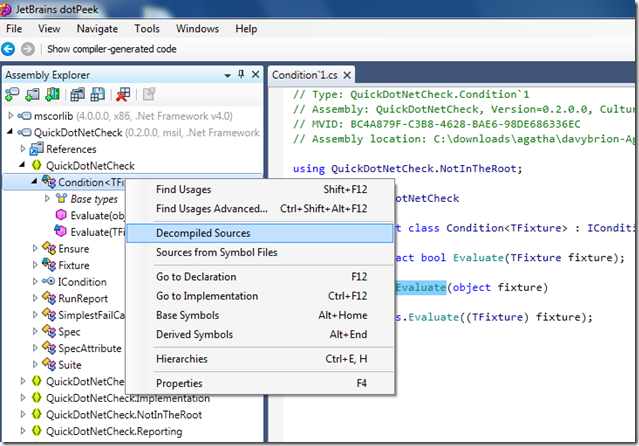Click QuickDotNetCheck.NotInTheRoot in using statement
The width and height of the screenshot is (639, 446).
pos(424,169)
